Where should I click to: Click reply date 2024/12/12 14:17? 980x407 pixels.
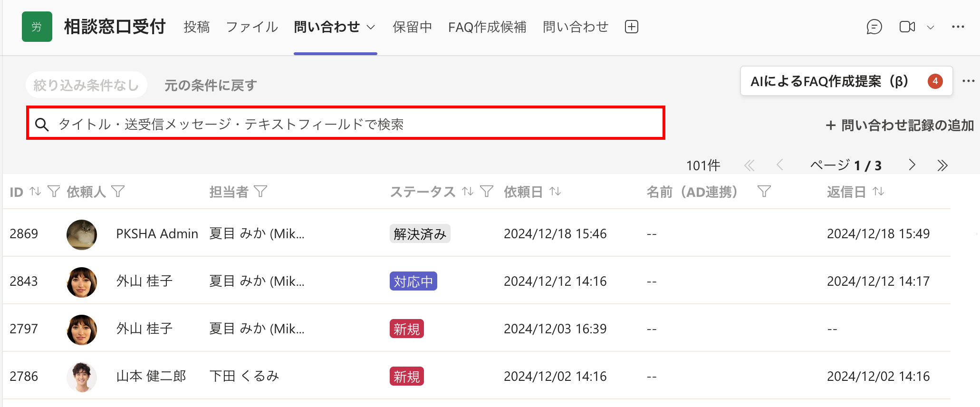coord(878,281)
